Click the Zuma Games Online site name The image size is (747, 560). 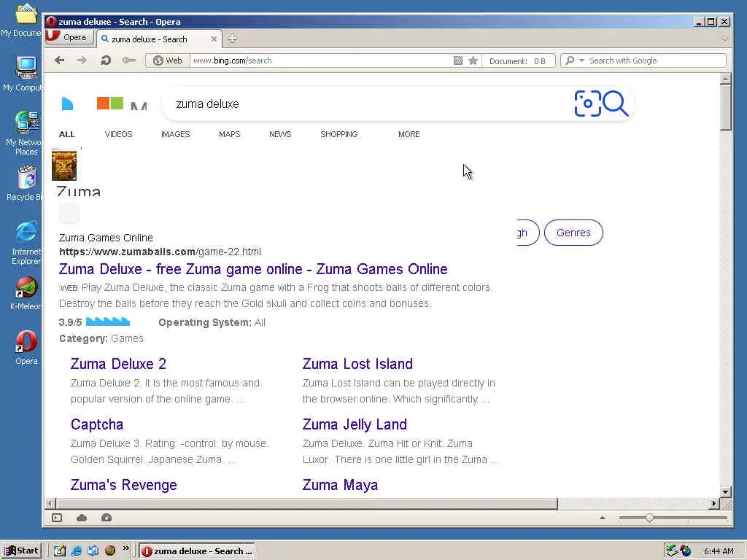tap(106, 238)
